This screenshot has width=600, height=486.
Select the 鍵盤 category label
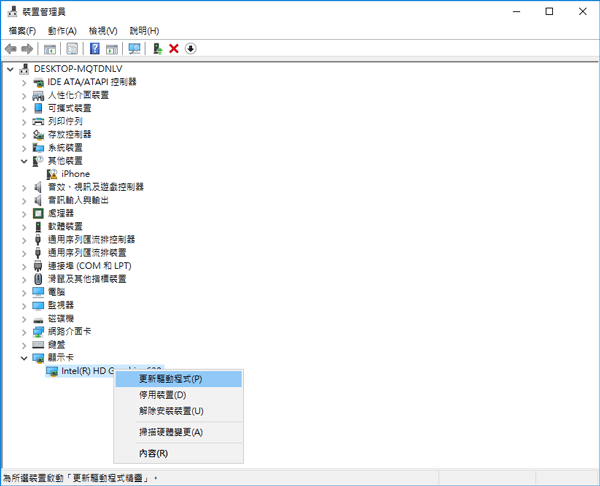coord(56,344)
